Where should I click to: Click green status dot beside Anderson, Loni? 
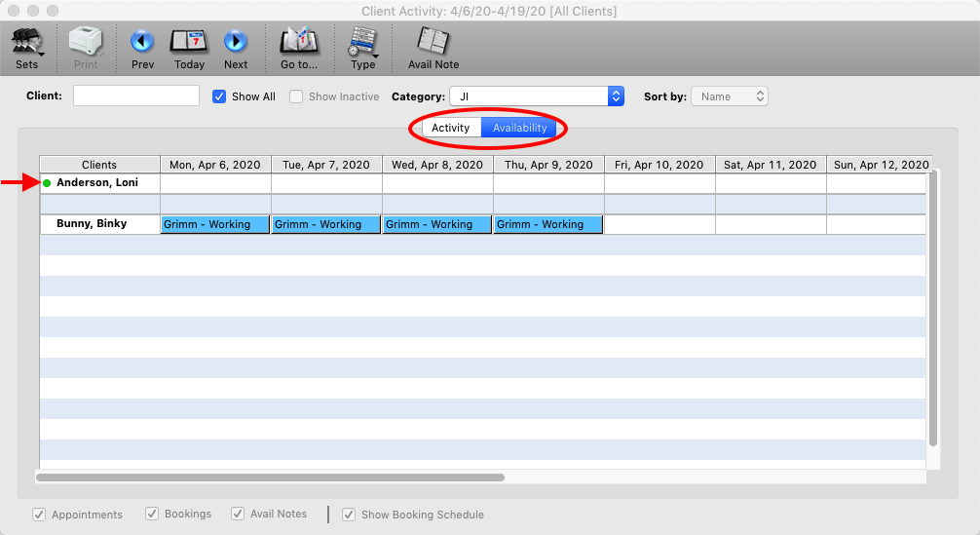pyautogui.click(x=47, y=183)
